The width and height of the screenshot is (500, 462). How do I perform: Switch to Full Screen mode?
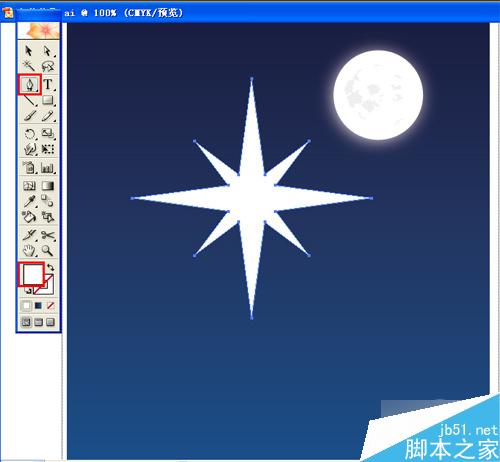(50, 322)
